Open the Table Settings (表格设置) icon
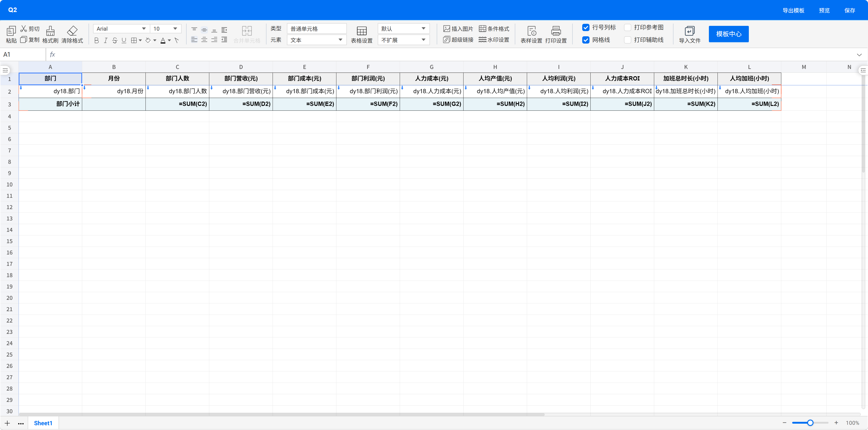 [362, 31]
